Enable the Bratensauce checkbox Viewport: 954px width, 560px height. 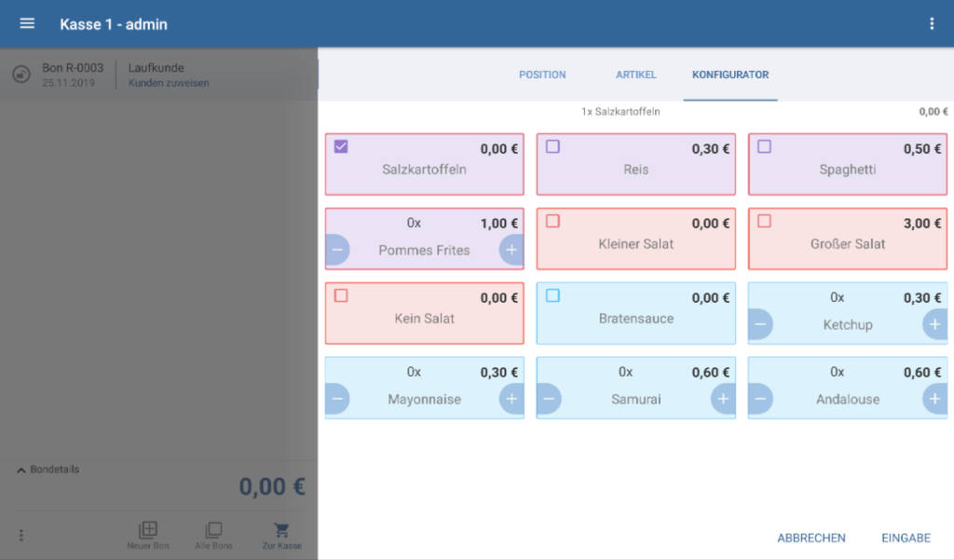[552, 295]
